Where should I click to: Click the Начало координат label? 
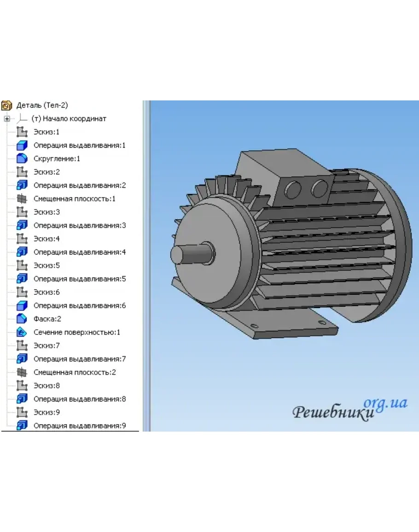(x=69, y=119)
